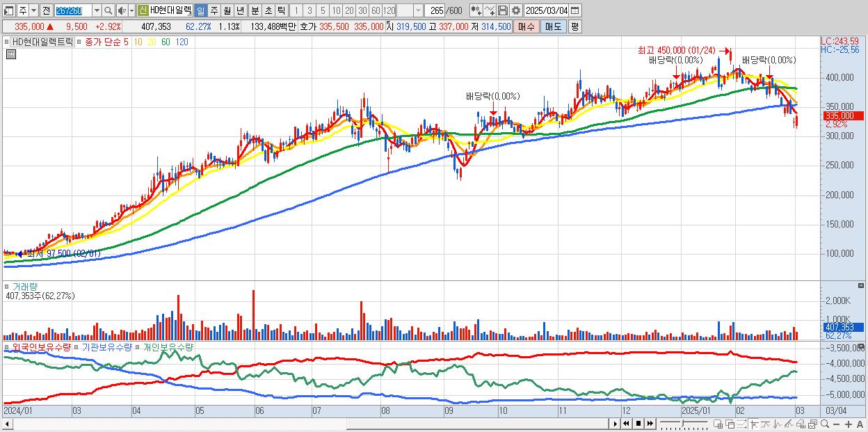Viewport: 868px width, 432px height.
Task: Click the floppy disk save icon
Action: click(503, 11)
